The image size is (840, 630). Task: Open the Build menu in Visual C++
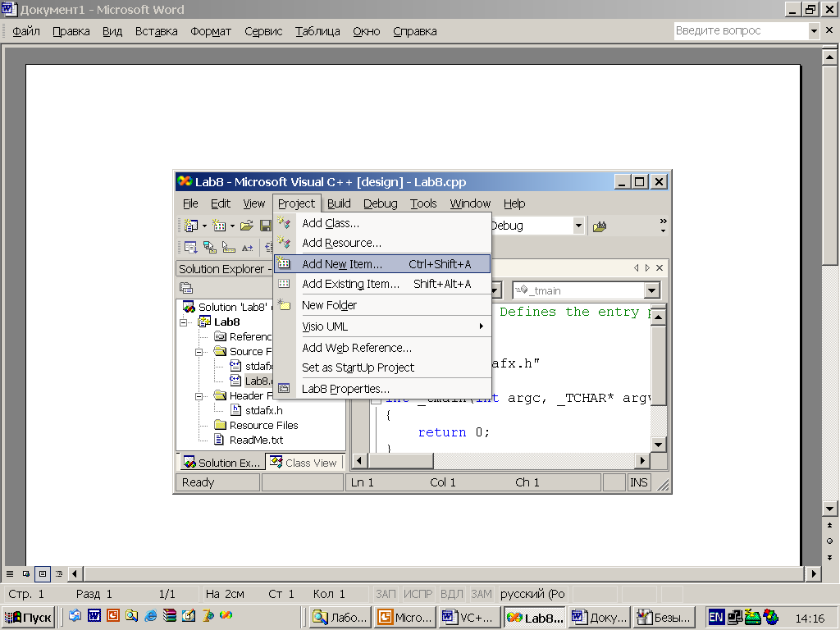339,203
